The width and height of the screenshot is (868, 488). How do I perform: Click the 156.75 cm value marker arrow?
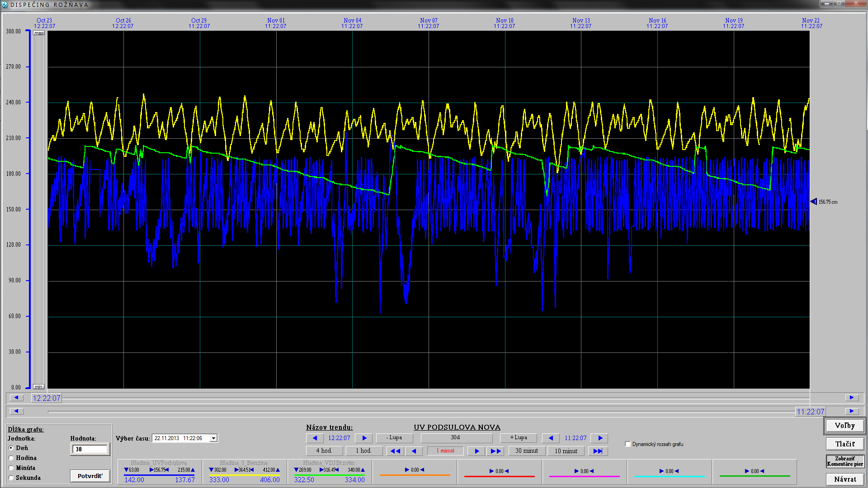pos(814,202)
